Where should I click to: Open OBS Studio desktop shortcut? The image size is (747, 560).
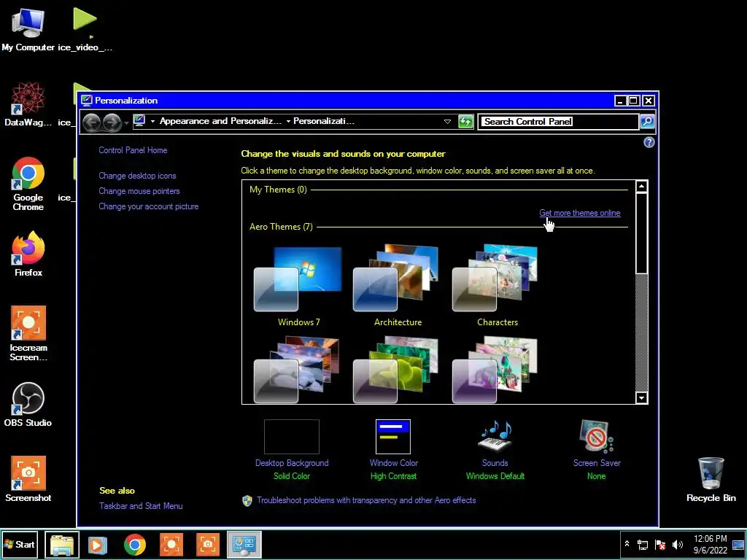pos(28,404)
